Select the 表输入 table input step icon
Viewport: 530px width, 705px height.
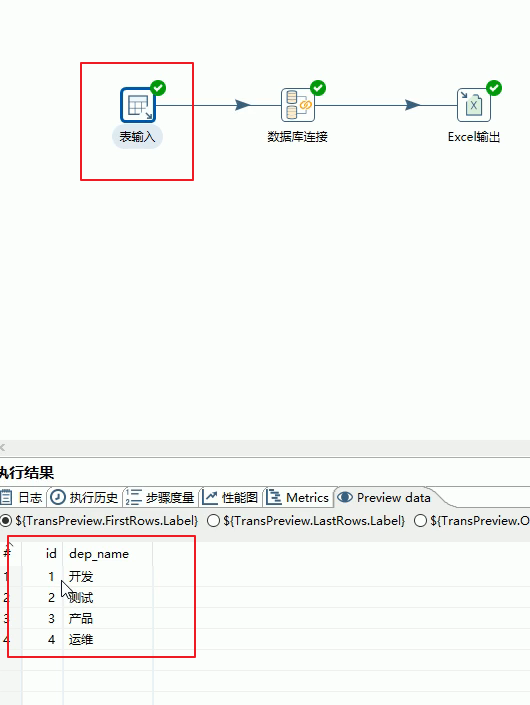(x=138, y=105)
